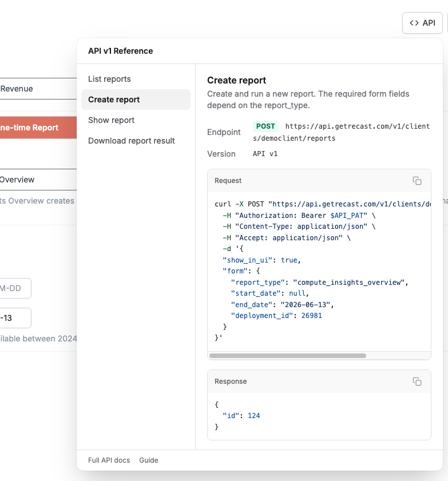Click the curl -X POST command line

tap(323, 204)
